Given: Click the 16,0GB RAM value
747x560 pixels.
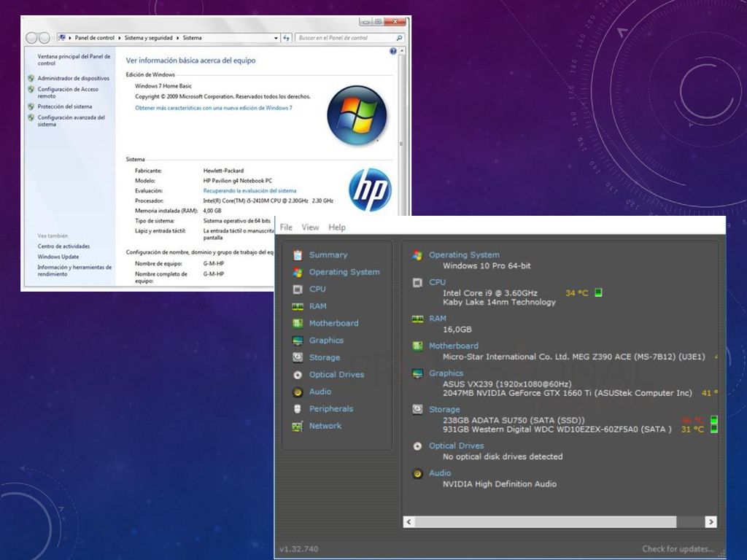Looking at the screenshot, I should coord(457,330).
